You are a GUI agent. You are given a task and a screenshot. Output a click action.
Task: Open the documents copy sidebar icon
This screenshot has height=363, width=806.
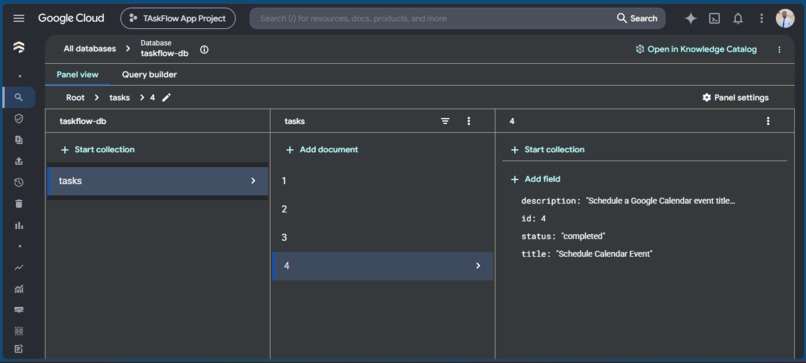(x=19, y=140)
